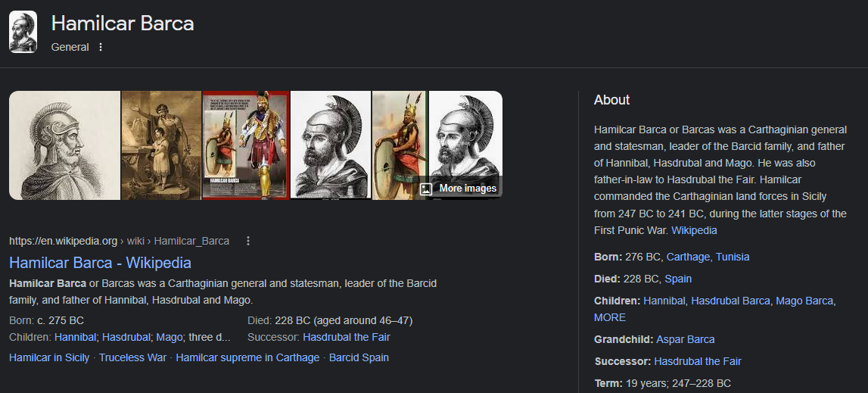Open Aspar Barca grandchild link
Screen dimensions: 868x393
tap(686, 340)
